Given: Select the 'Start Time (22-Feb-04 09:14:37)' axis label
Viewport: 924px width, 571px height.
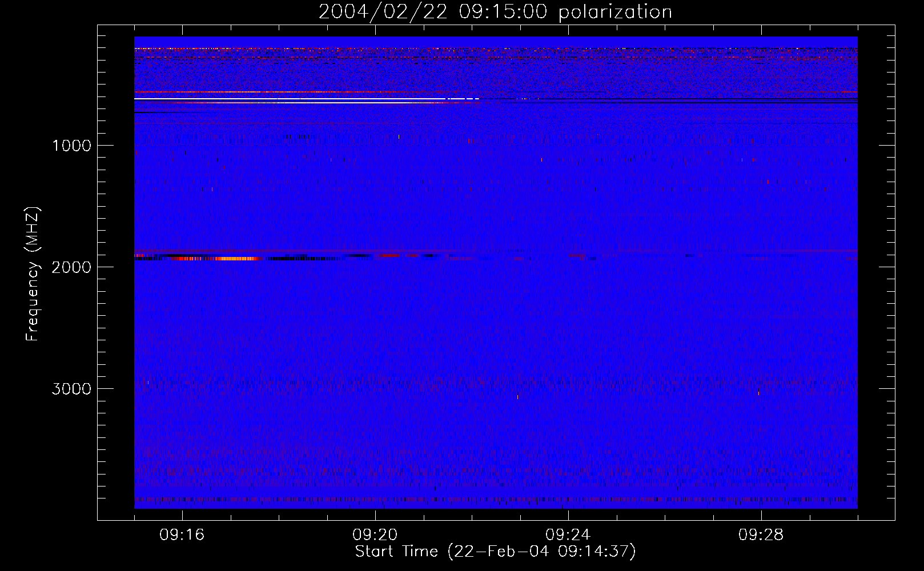Looking at the screenshot, I should pos(495,552).
